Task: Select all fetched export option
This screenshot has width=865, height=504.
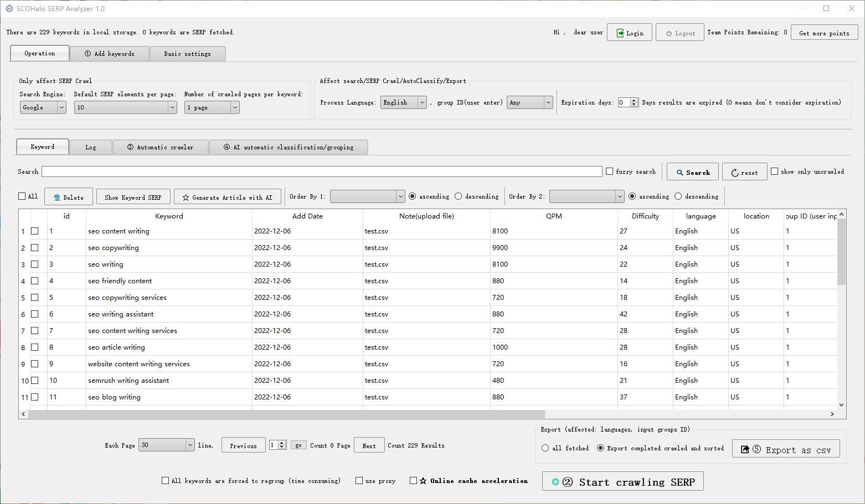Action: (x=545, y=448)
